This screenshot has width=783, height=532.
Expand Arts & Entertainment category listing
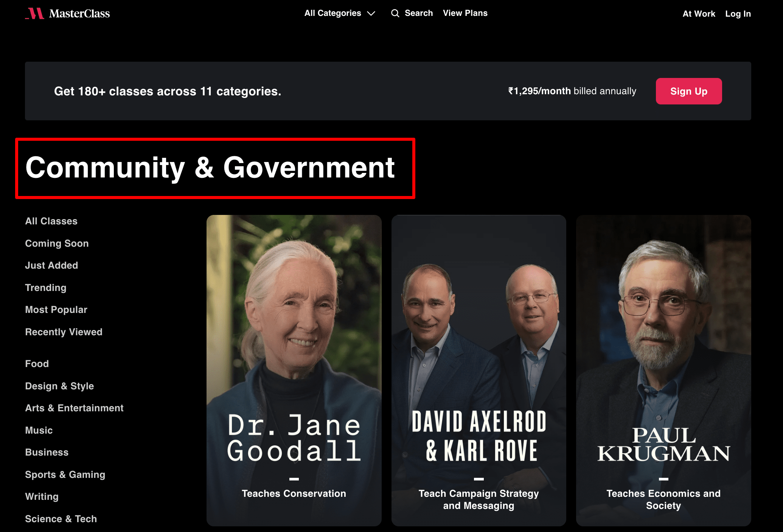74,408
